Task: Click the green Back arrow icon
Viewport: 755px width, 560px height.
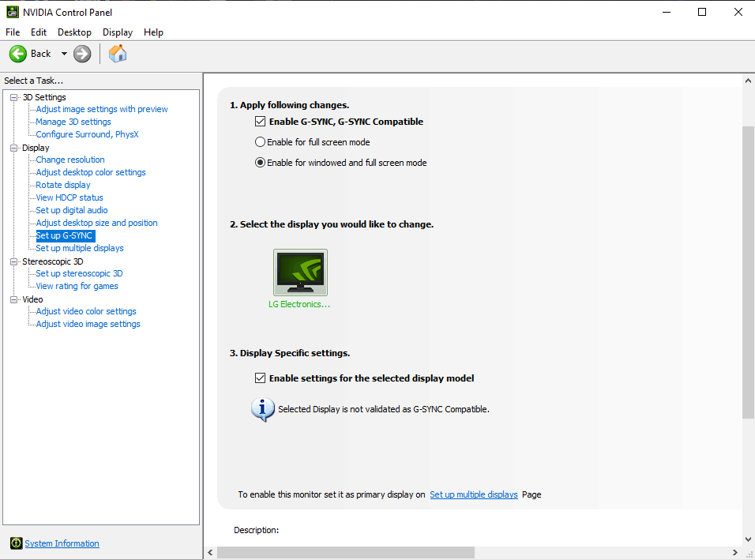Action: click(x=18, y=54)
